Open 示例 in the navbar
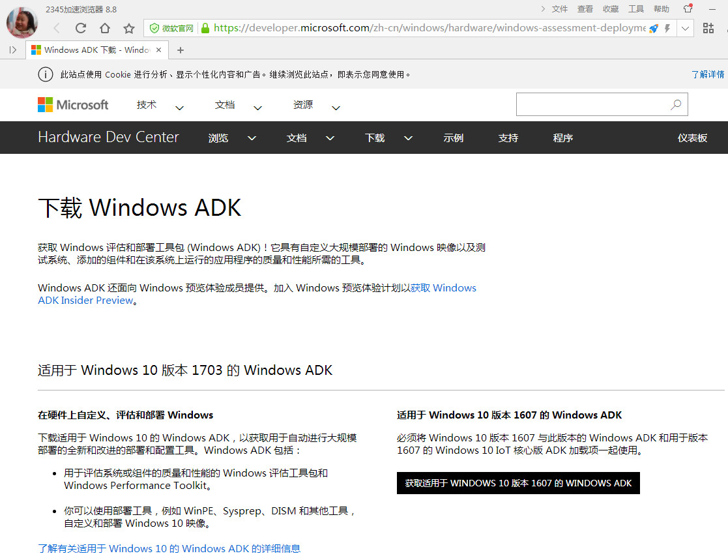 tap(453, 138)
